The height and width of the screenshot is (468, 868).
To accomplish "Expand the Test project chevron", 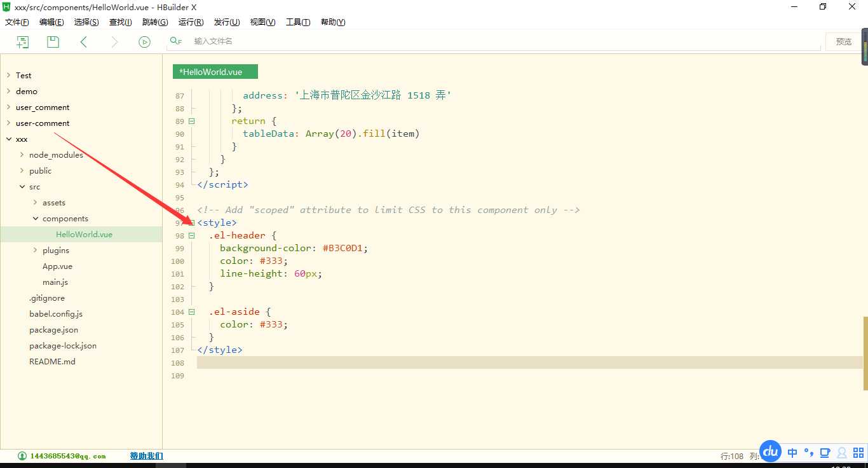I will click(x=8, y=75).
